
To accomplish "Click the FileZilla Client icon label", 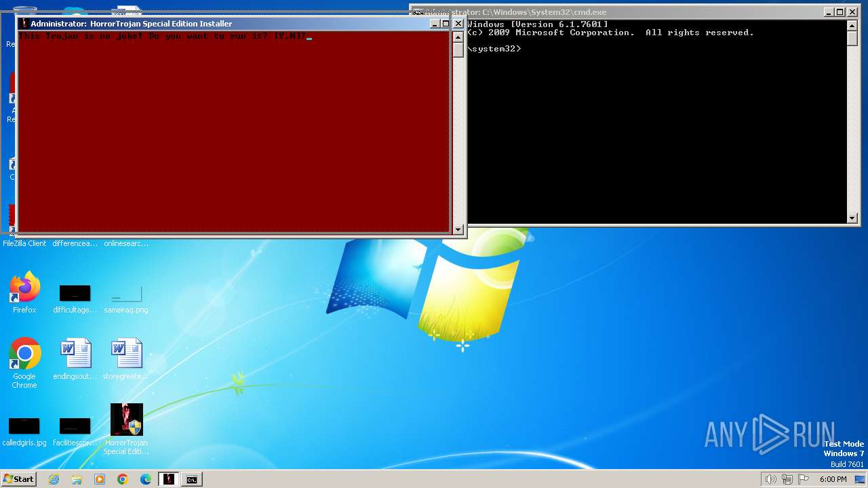I will (x=24, y=243).
